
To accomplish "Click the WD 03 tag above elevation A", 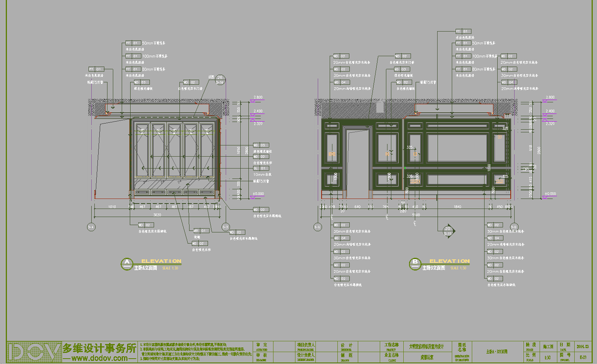I will 141,82.
